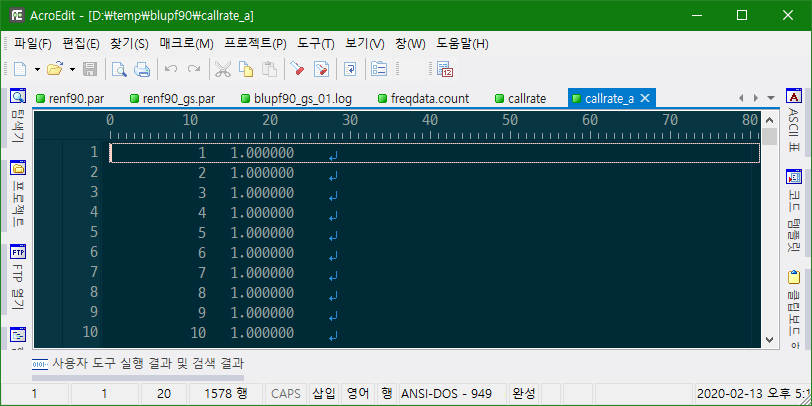Click ANSI-DOS - 949 encoding in status bar
812x406 pixels.
pyautogui.click(x=452, y=394)
